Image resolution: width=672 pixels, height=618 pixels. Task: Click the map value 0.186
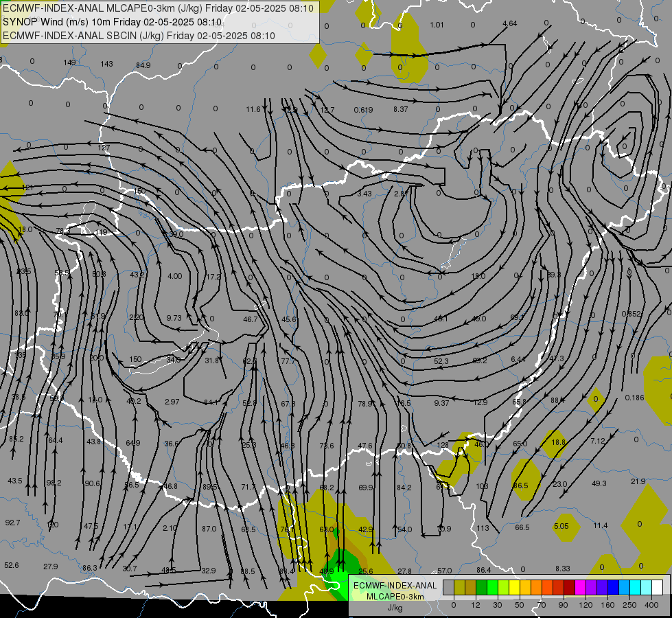coord(634,398)
